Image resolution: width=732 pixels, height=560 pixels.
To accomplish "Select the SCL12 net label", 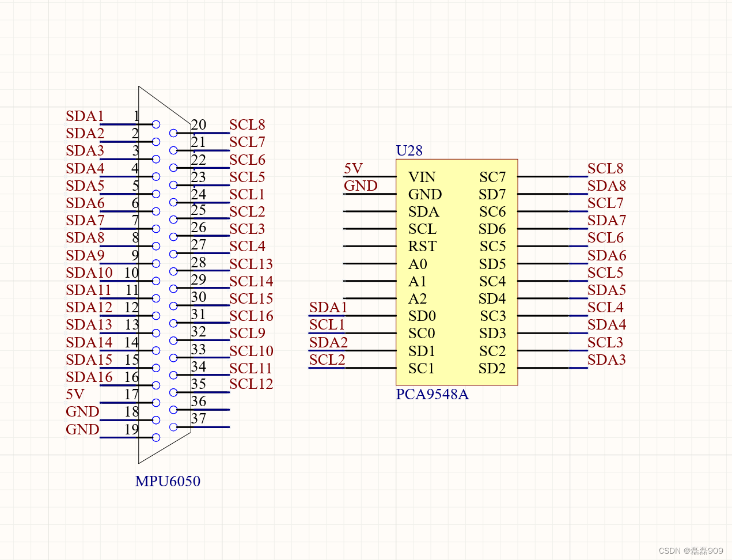I will (x=252, y=384).
